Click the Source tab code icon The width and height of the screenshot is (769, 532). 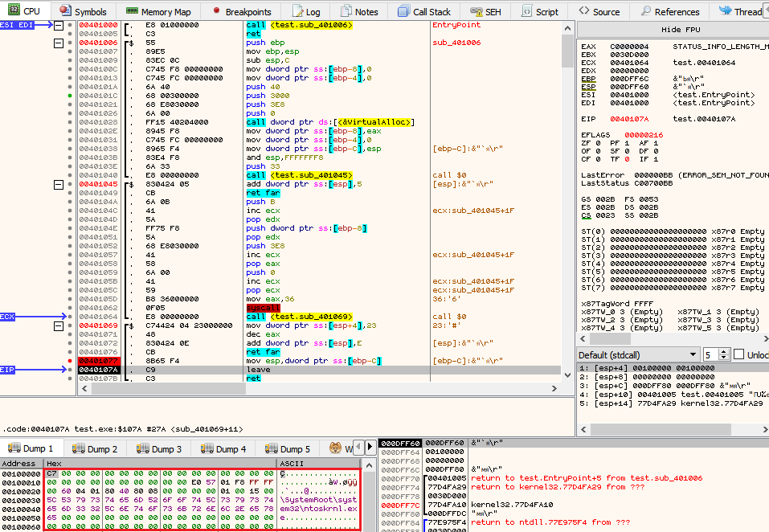click(584, 11)
